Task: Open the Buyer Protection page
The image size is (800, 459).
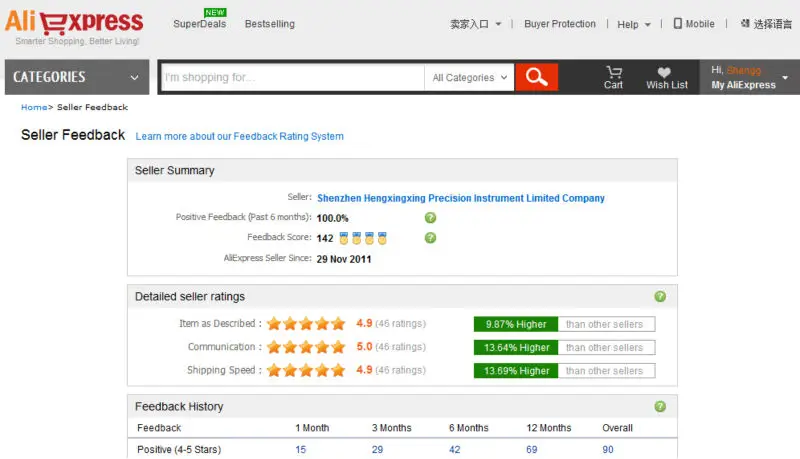Action: pos(560,23)
